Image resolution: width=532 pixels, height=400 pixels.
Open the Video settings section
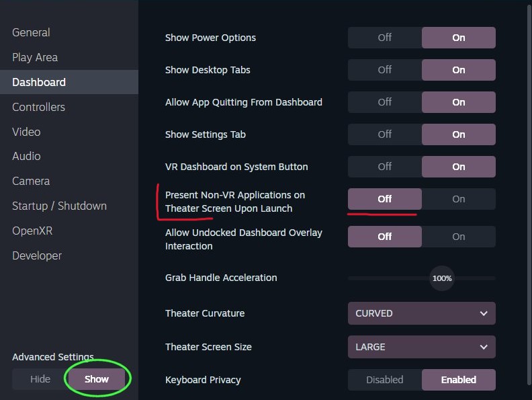click(x=26, y=132)
